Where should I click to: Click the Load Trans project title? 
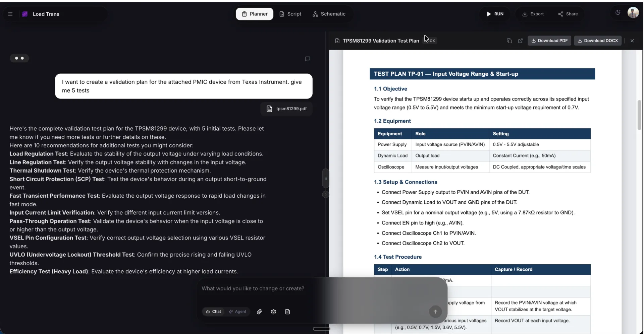coord(46,14)
